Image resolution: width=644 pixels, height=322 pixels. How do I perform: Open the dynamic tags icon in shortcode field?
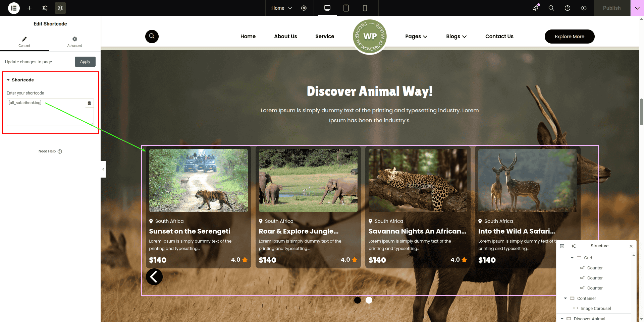coord(89,103)
